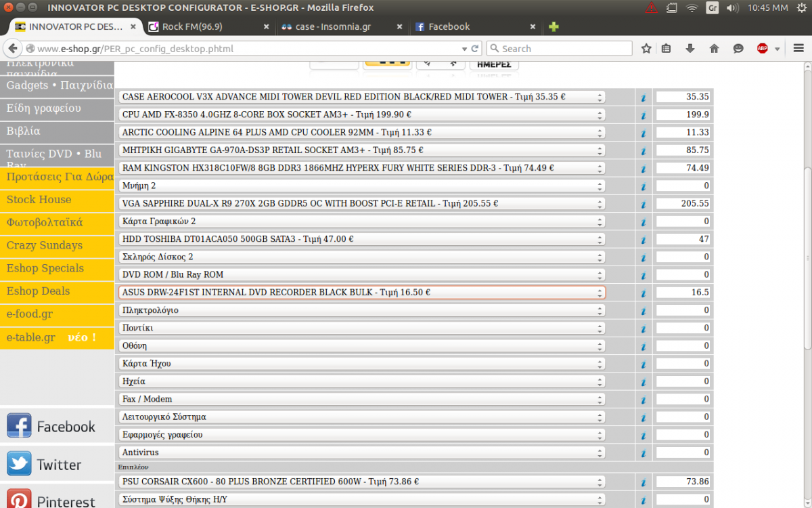Click the Firefox Search box

pyautogui.click(x=559, y=49)
